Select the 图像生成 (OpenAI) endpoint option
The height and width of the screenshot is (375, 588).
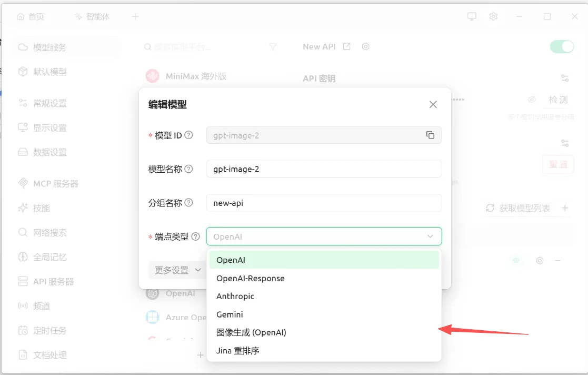[x=324, y=332]
